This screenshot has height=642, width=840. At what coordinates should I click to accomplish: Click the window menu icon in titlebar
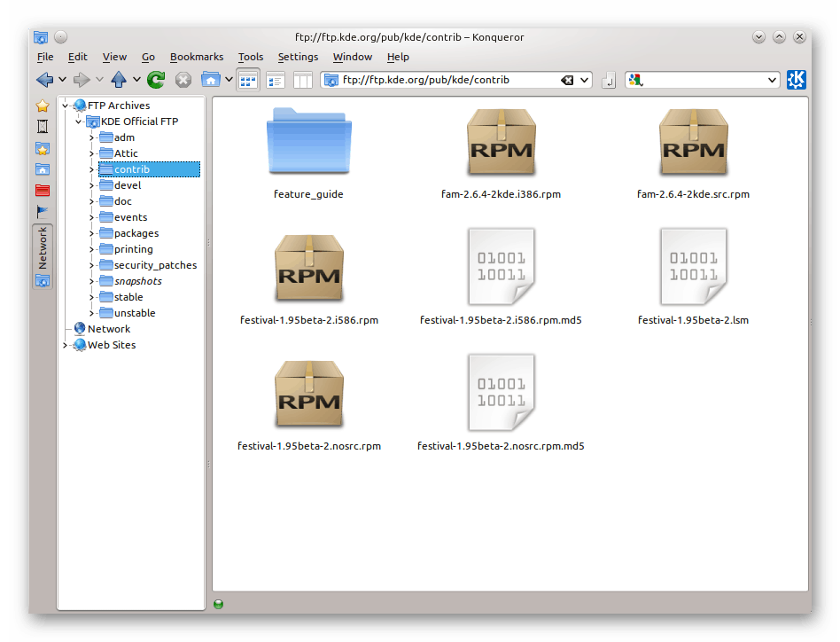[41, 37]
